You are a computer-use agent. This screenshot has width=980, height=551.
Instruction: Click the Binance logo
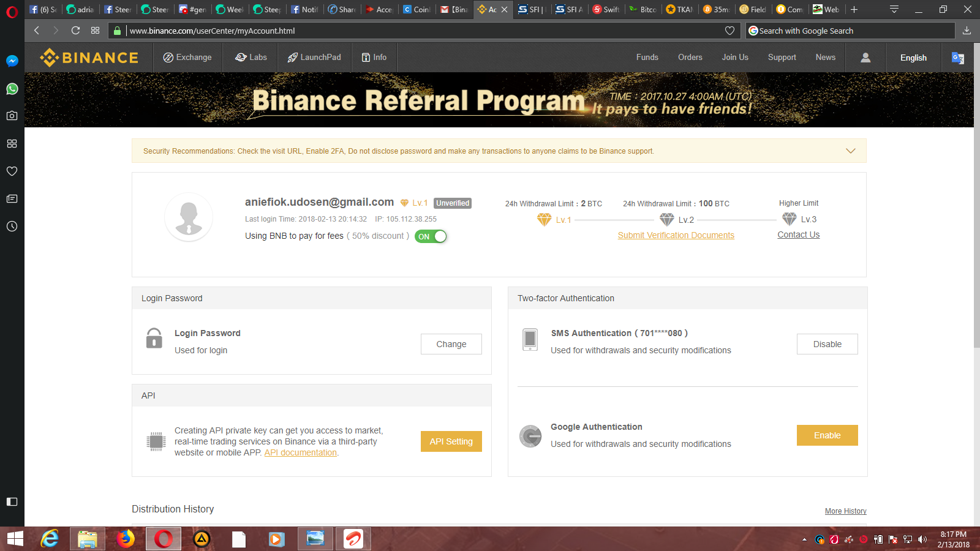click(89, 58)
